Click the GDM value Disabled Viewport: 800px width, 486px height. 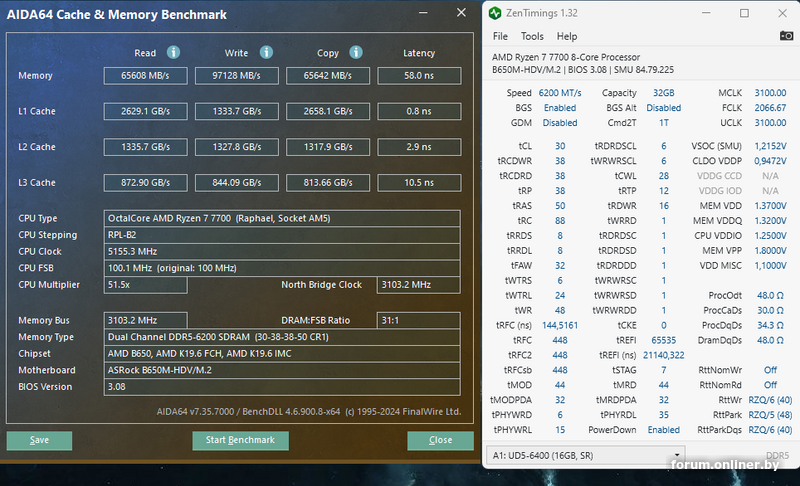point(560,123)
